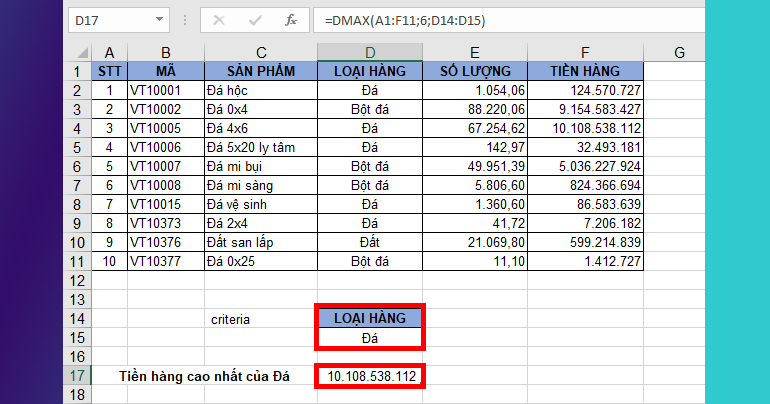Select result cell D17 showing 10.108.538.112
770x404 pixels.
370,376
